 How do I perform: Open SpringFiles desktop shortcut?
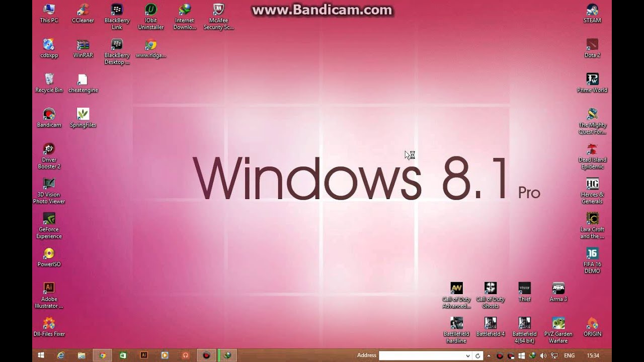pyautogui.click(x=83, y=118)
